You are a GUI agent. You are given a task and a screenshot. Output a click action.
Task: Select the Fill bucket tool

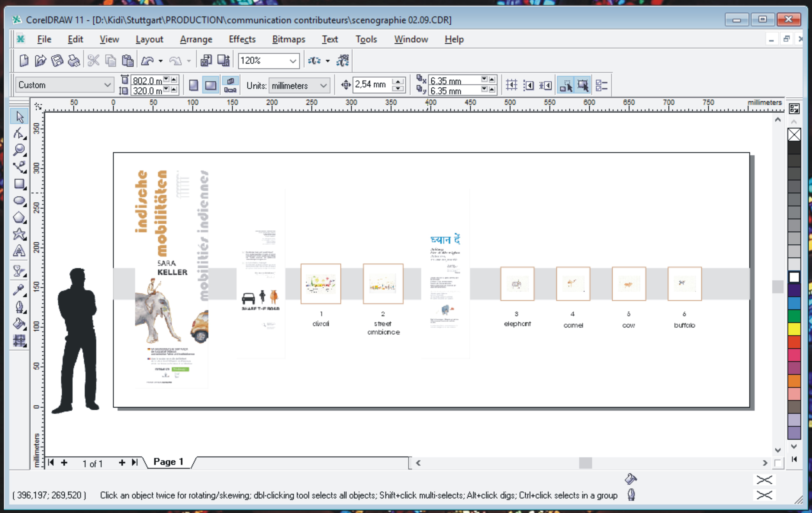tap(20, 324)
